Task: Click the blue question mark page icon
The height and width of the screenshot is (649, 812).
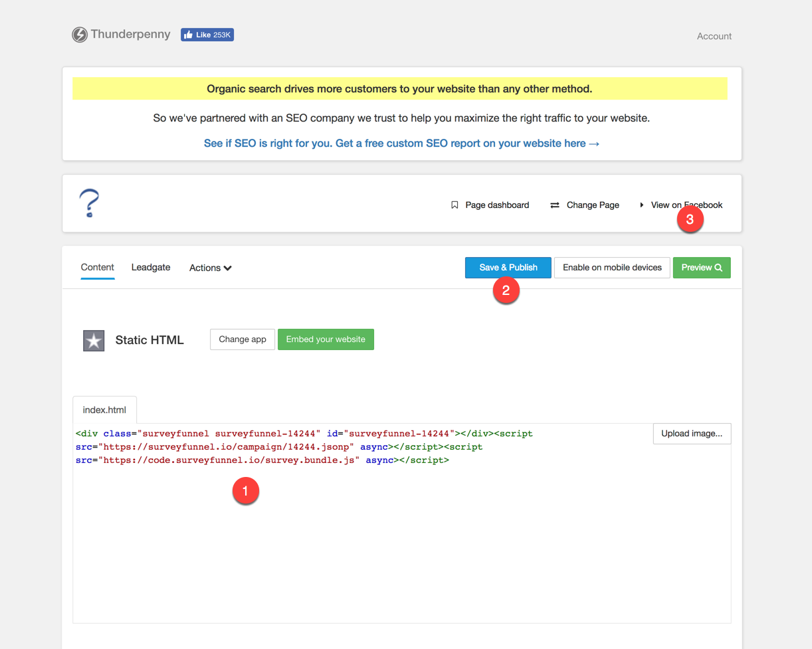Action: point(89,203)
